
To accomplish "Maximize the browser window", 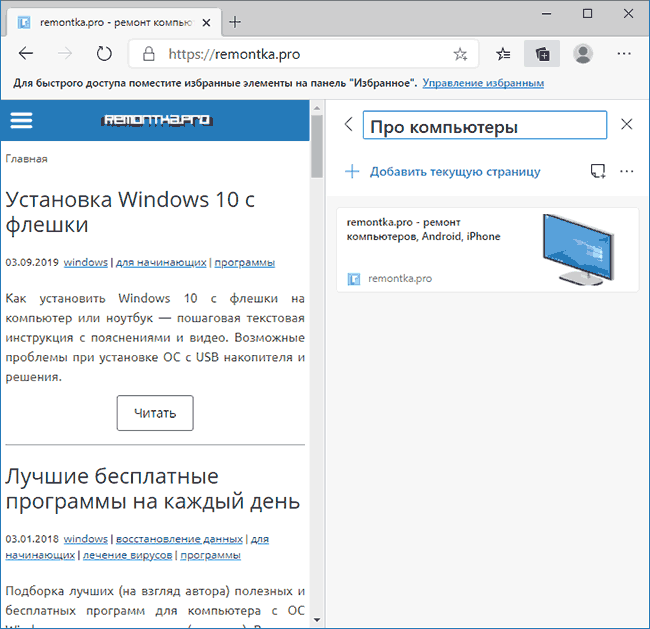I will tap(587, 14).
